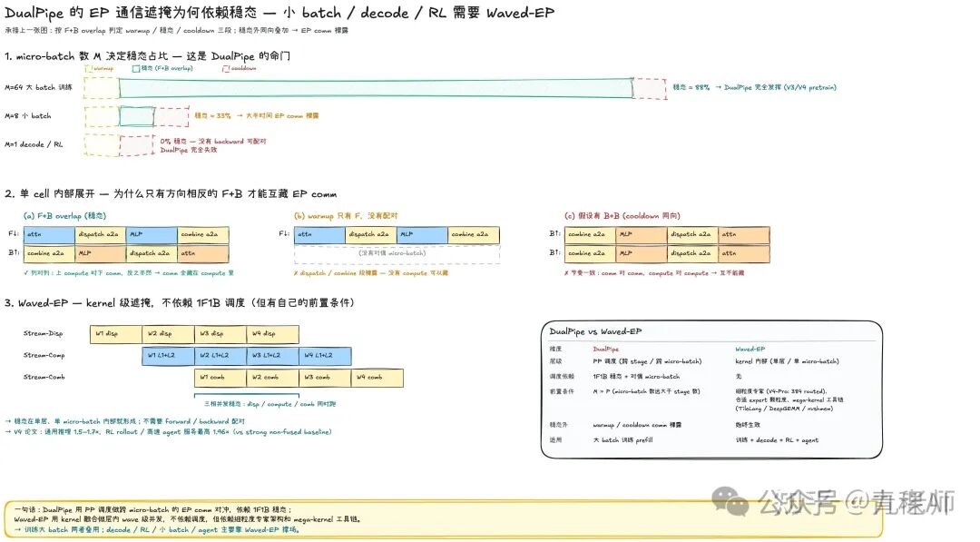Click the blue 'MLP' block in panel (b)
Image resolution: width=980 pixels, height=542 pixels.
click(x=423, y=234)
